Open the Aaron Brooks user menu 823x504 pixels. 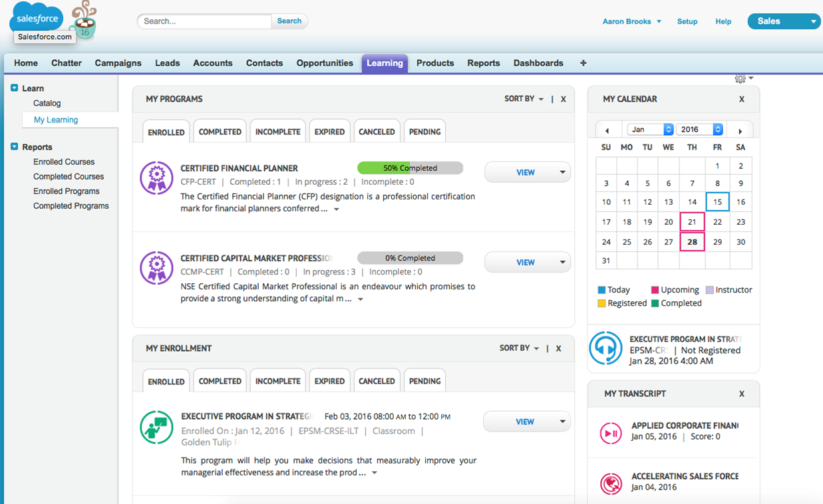click(631, 21)
